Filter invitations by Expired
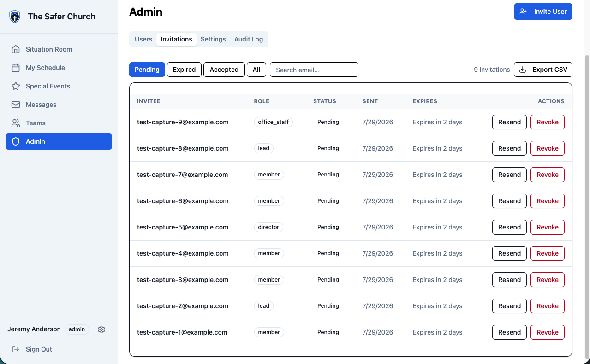 [185, 70]
